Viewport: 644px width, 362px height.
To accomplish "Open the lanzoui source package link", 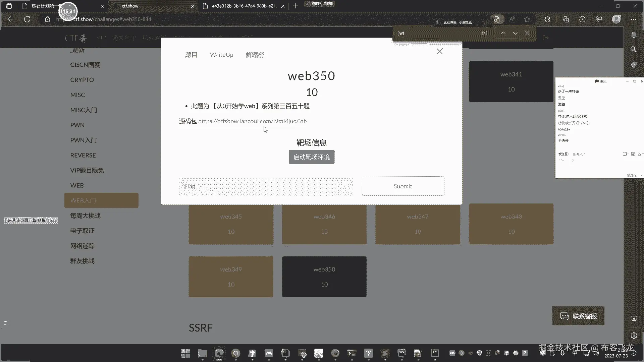I will coord(252,121).
